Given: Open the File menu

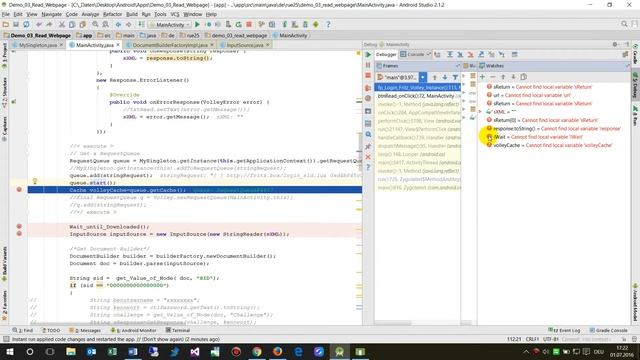Looking at the screenshot, I should coord(5,14).
